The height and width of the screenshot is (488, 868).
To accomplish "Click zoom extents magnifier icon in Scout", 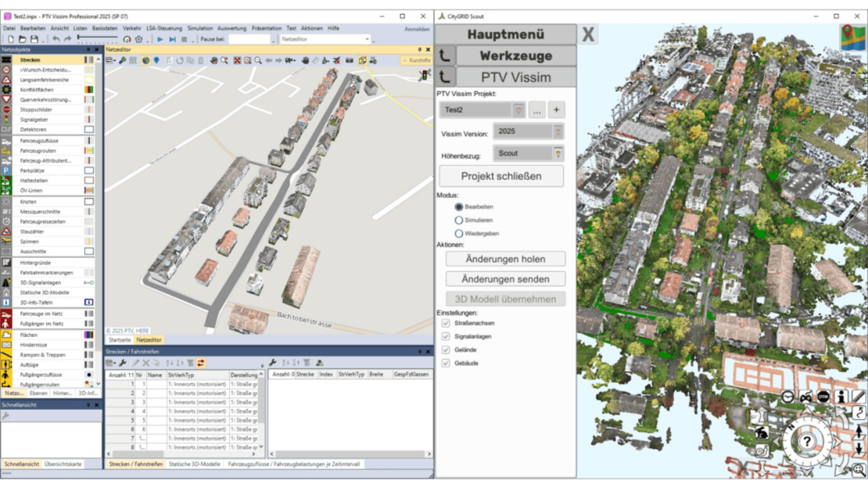I will 858,470.
